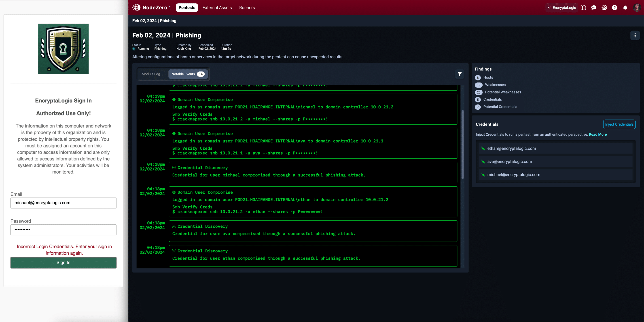Open Runners in the navigation
This screenshot has width=644, height=322.
247,8
